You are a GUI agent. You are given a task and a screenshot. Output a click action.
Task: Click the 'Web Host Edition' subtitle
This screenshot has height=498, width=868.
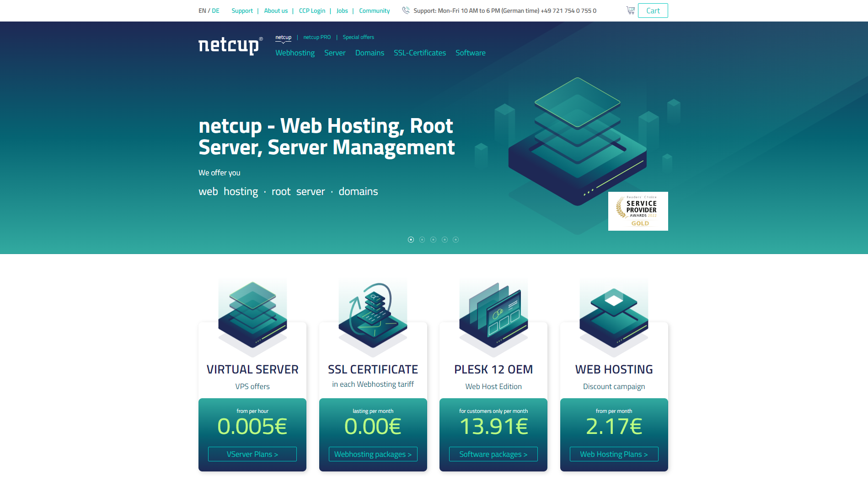(x=493, y=386)
